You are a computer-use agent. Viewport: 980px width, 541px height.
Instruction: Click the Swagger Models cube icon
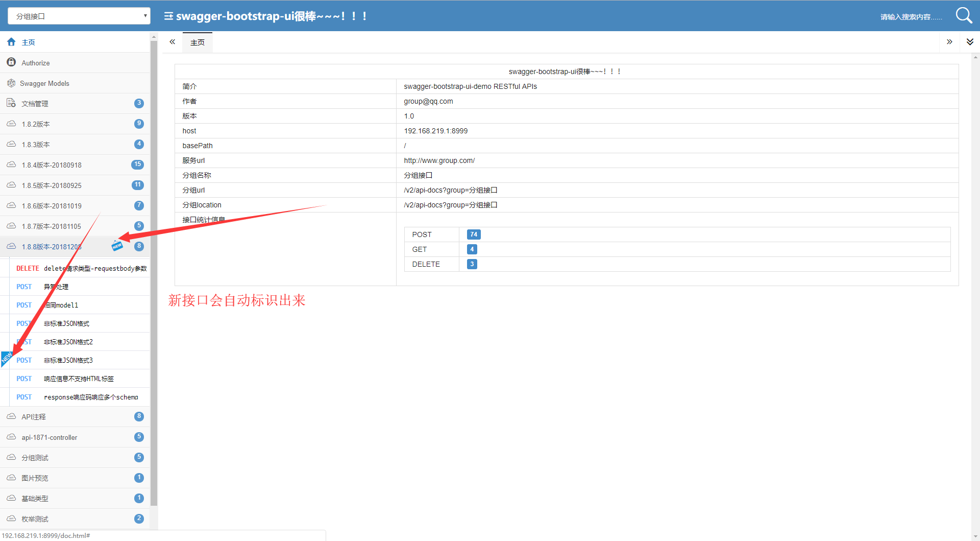[11, 83]
